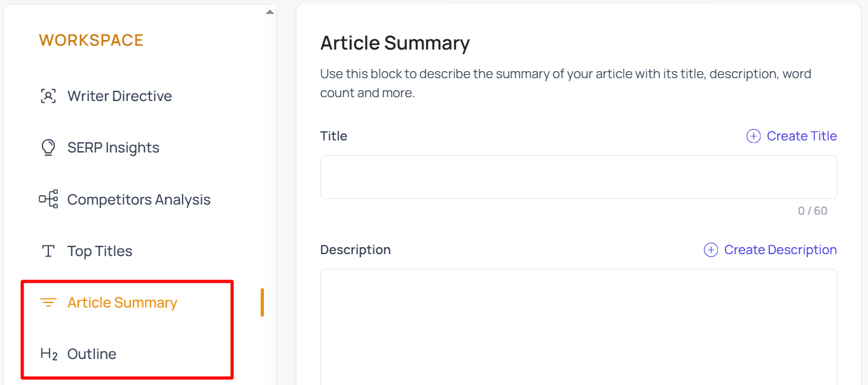Click the Top Titles T icon
Viewport: 868px width, 385px height.
[48, 251]
